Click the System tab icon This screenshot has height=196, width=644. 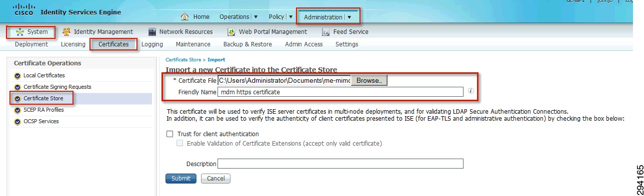point(20,32)
